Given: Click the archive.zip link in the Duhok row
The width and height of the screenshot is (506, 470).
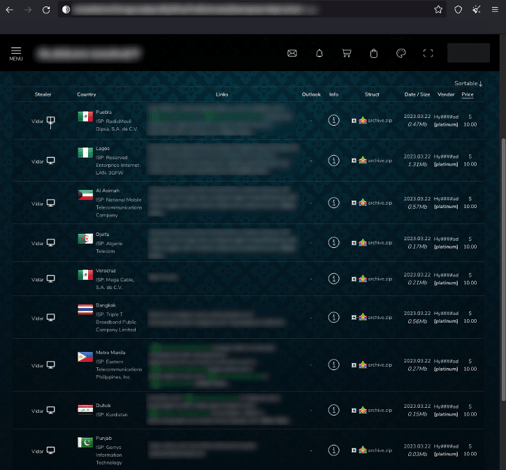Looking at the screenshot, I should [380, 410].
